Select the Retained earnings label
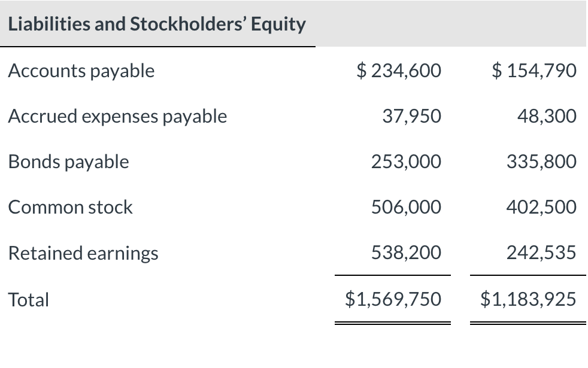588x368 pixels. 83,253
